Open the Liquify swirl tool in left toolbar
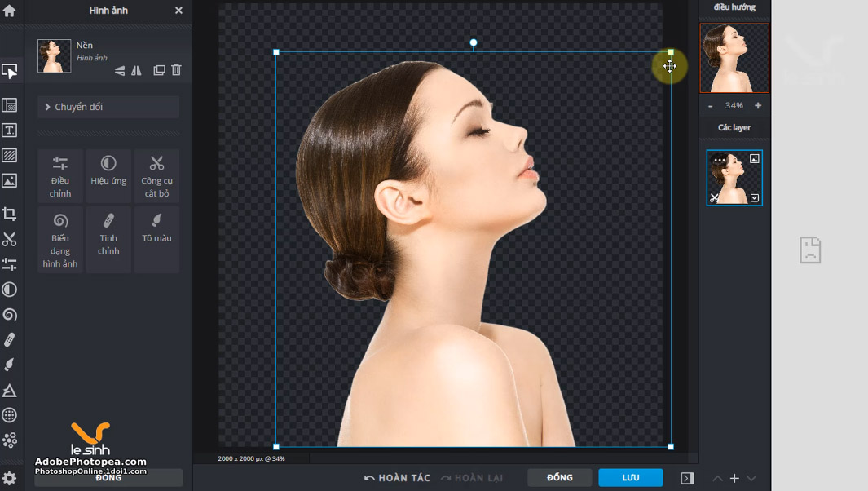 coord(10,315)
